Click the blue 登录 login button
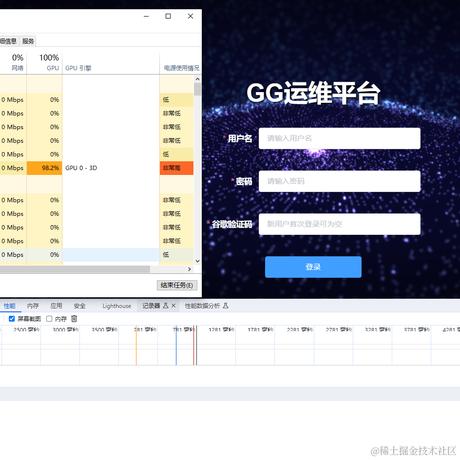 [x=313, y=267]
